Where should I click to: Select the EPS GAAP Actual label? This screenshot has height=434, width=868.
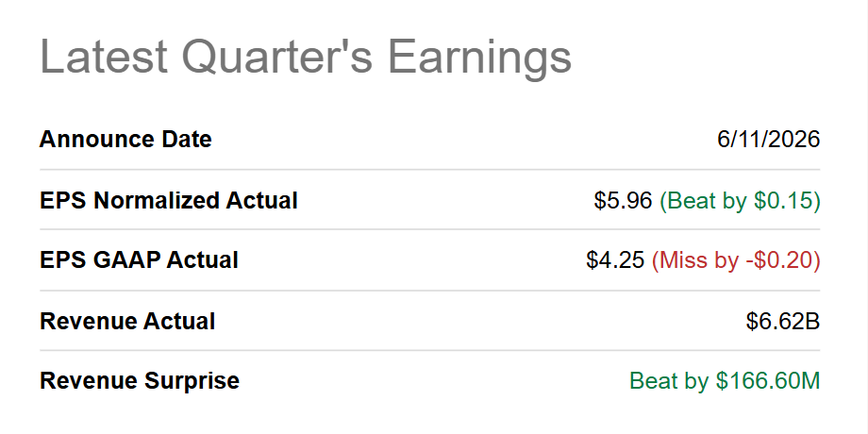click(139, 260)
